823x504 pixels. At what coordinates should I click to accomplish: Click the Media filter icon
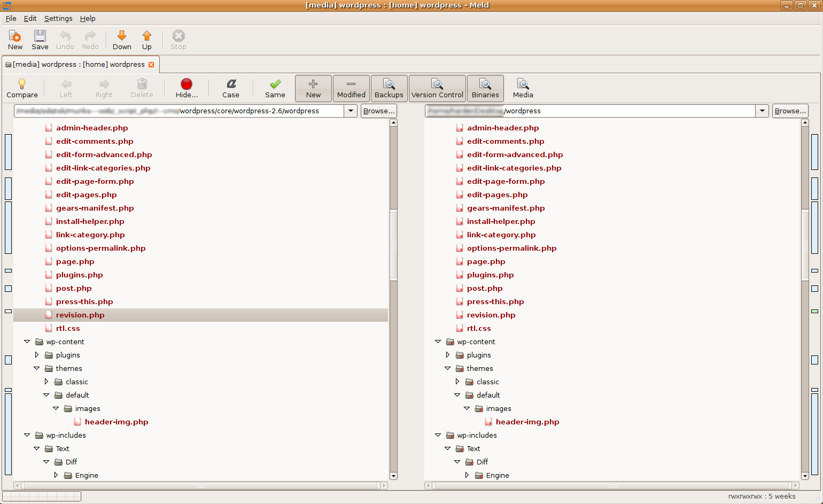pyautogui.click(x=523, y=84)
